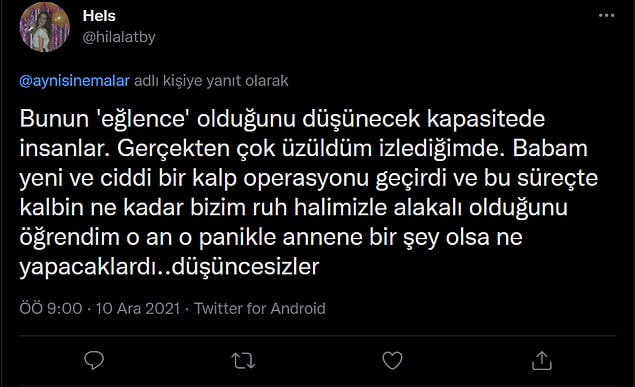635x387 pixels.
Task: Select the final word 'yapacaklardı..düşüncesizler'
Action: coord(169,267)
